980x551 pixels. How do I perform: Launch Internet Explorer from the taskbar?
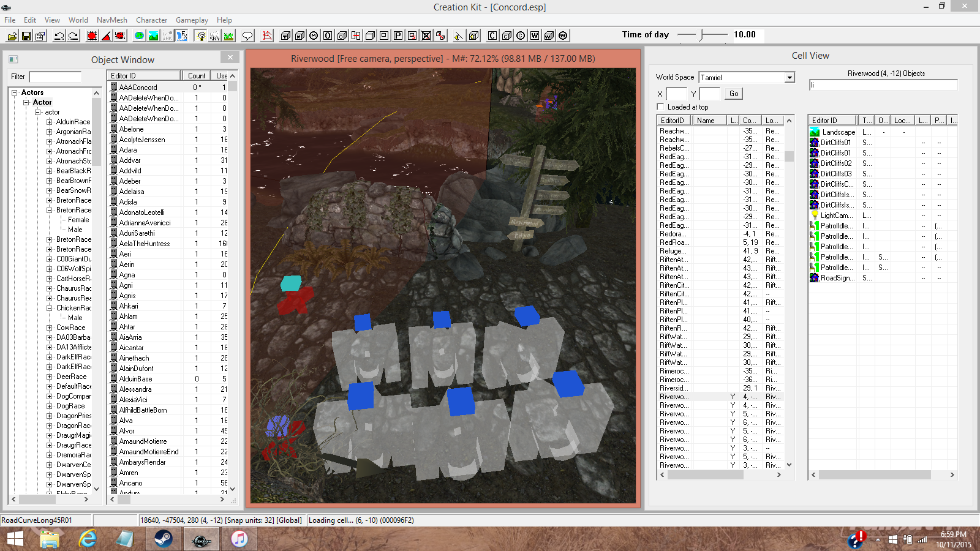88,539
